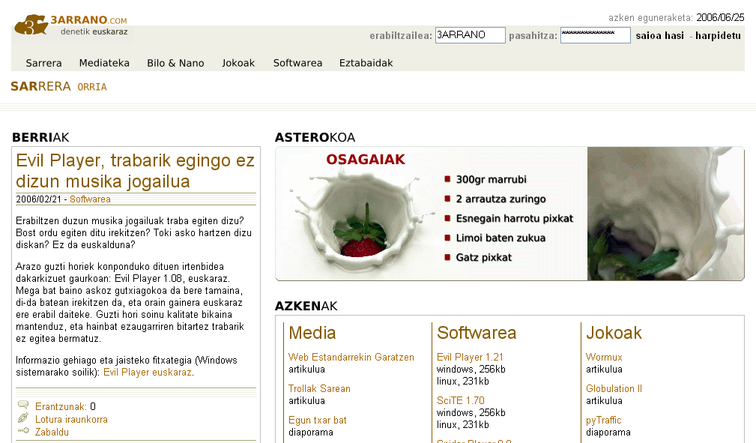Click 'Limoi baten zukua' ingredient
The height and width of the screenshot is (443, 756).
click(500, 238)
